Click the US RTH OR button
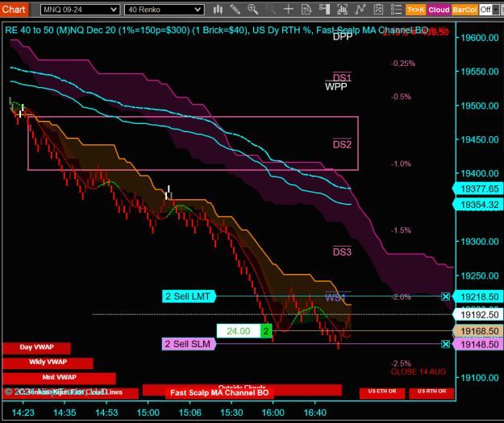504x423 pixels. pos(431,392)
